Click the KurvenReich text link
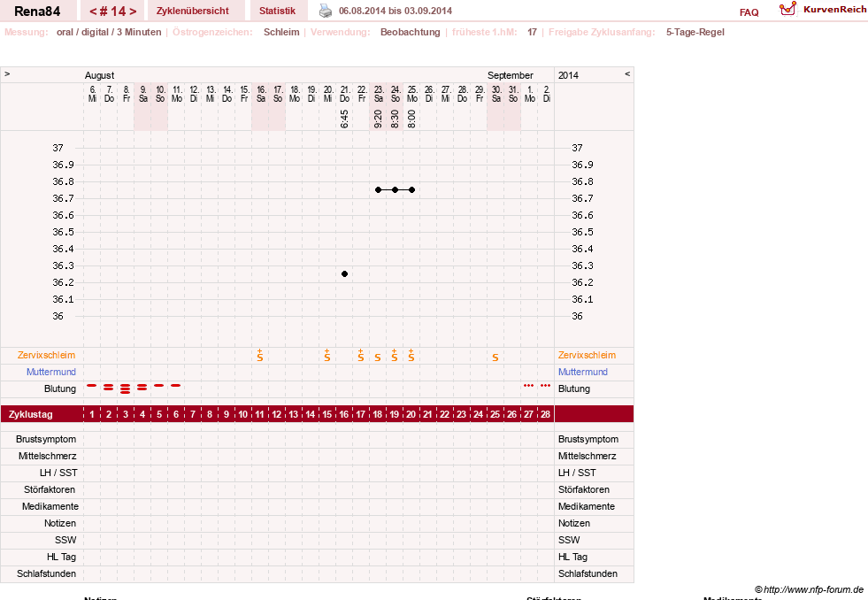The height and width of the screenshot is (600, 868). pos(834,10)
